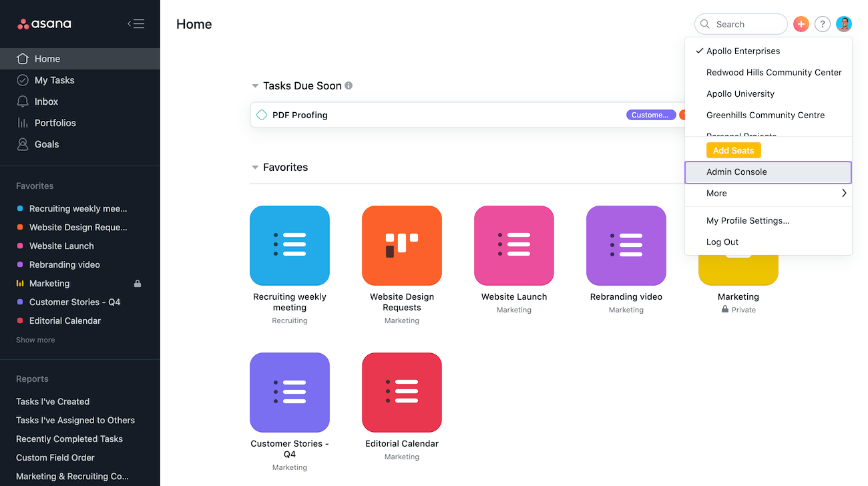Click the Home house icon
Image resolution: width=868 pixels, height=486 pixels.
tap(23, 58)
